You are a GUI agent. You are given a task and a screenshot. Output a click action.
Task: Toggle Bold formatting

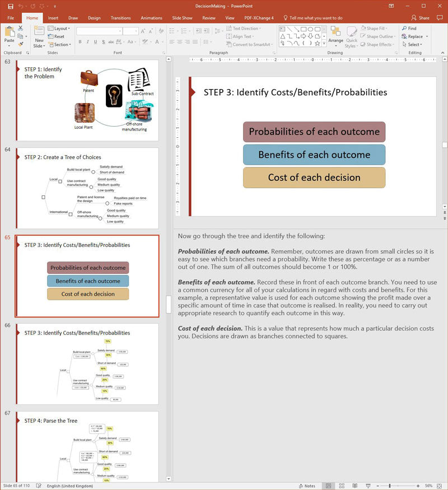click(x=80, y=41)
